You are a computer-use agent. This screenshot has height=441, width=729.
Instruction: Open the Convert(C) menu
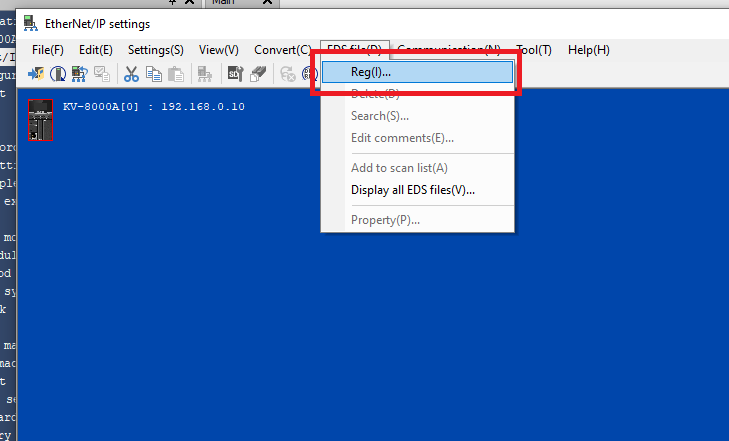pos(282,49)
